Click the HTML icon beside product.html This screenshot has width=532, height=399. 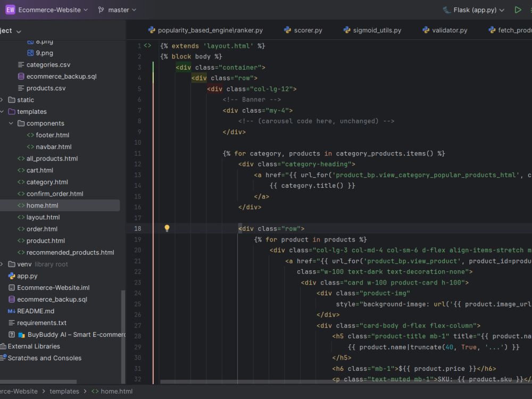pos(21,241)
